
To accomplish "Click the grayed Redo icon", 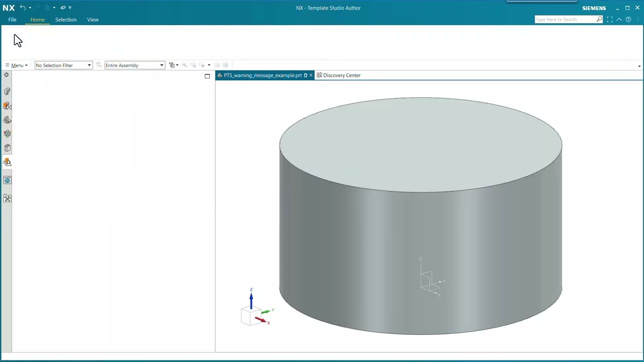I will pos(37,8).
